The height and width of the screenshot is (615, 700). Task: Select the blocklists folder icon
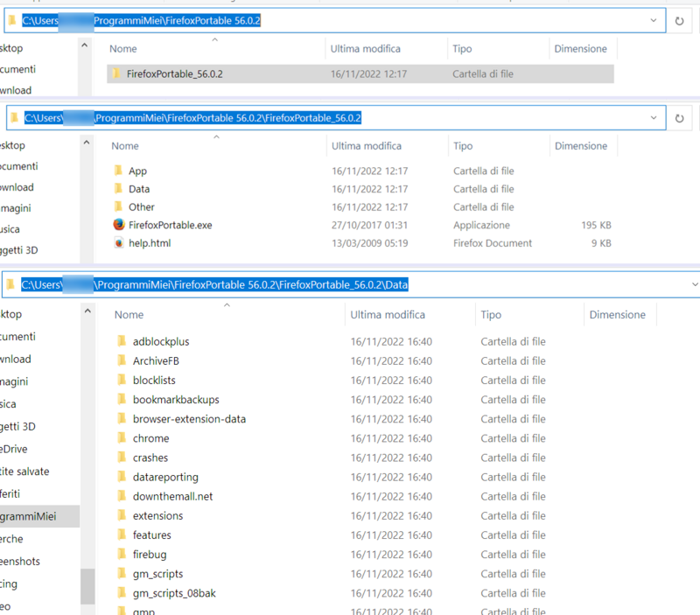coord(122,380)
